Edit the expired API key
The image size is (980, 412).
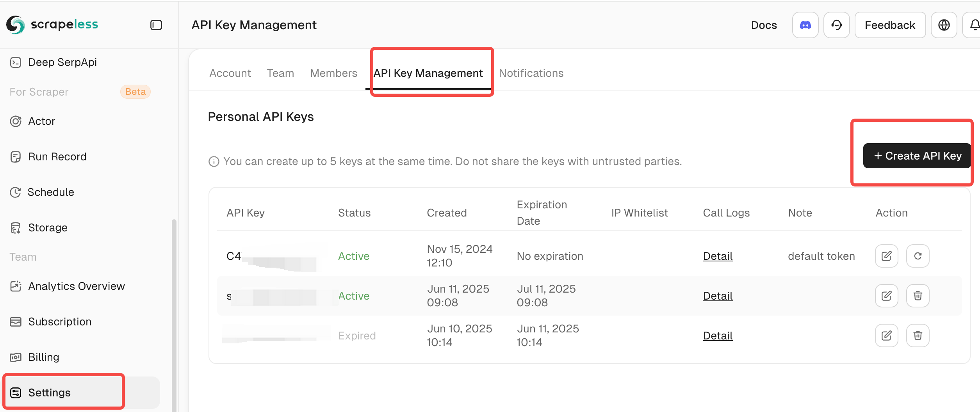point(886,336)
